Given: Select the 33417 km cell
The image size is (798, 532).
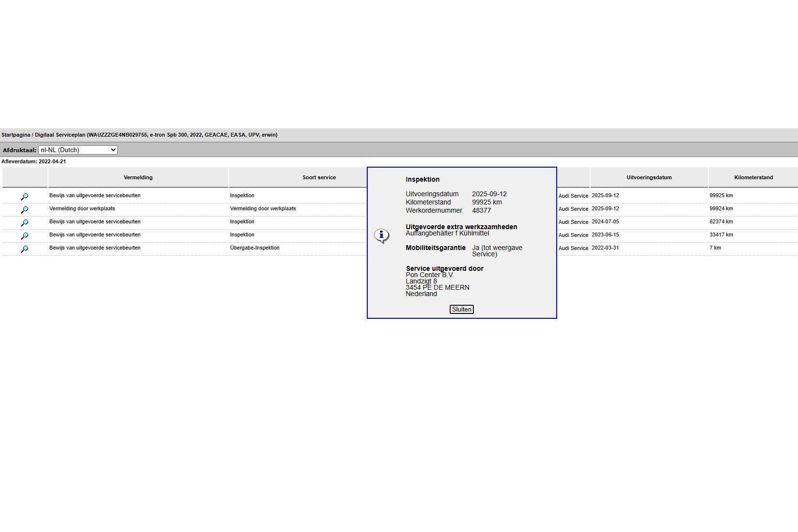Looking at the screenshot, I should (721, 235).
